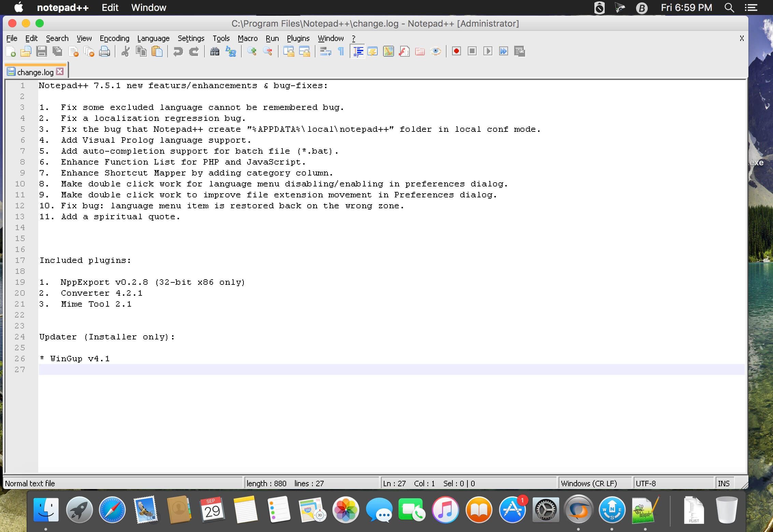Open the Replace toolbar icon
The height and width of the screenshot is (532, 773).
(231, 52)
